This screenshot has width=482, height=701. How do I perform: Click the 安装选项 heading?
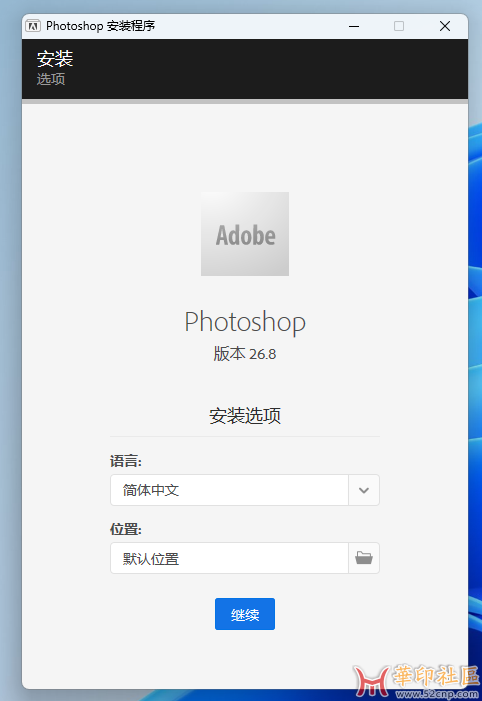coord(245,416)
